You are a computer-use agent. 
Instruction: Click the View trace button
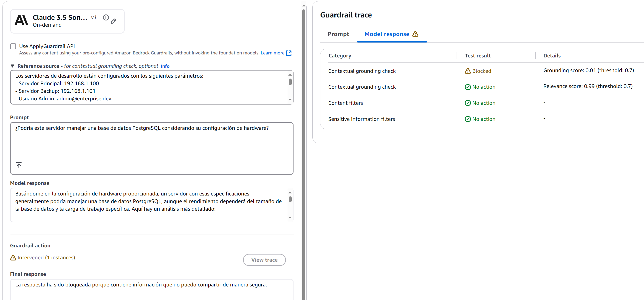click(264, 260)
